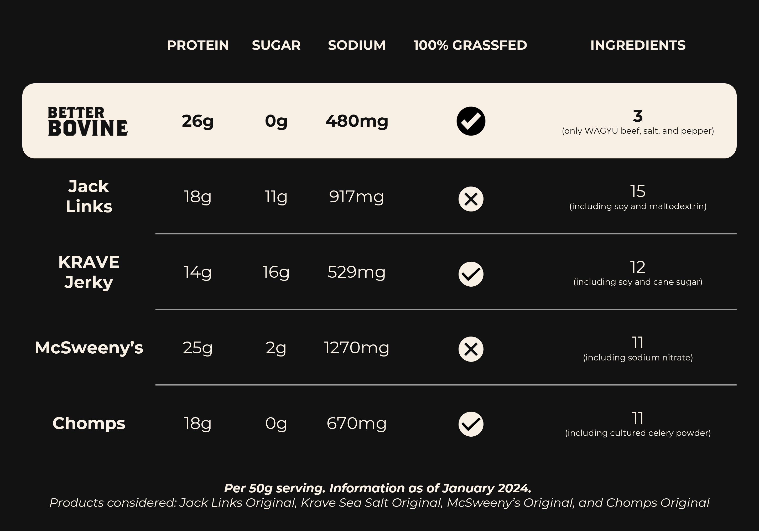Click the KRAVE Jerky brand name
Image resolution: width=759 pixels, height=532 pixels.
[89, 272]
